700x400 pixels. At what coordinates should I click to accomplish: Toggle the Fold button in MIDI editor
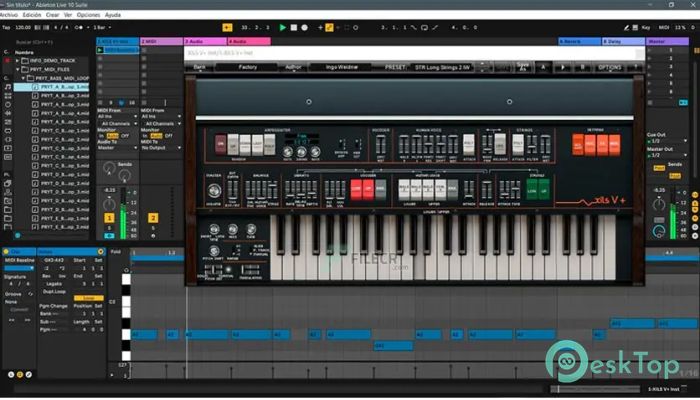click(x=116, y=252)
